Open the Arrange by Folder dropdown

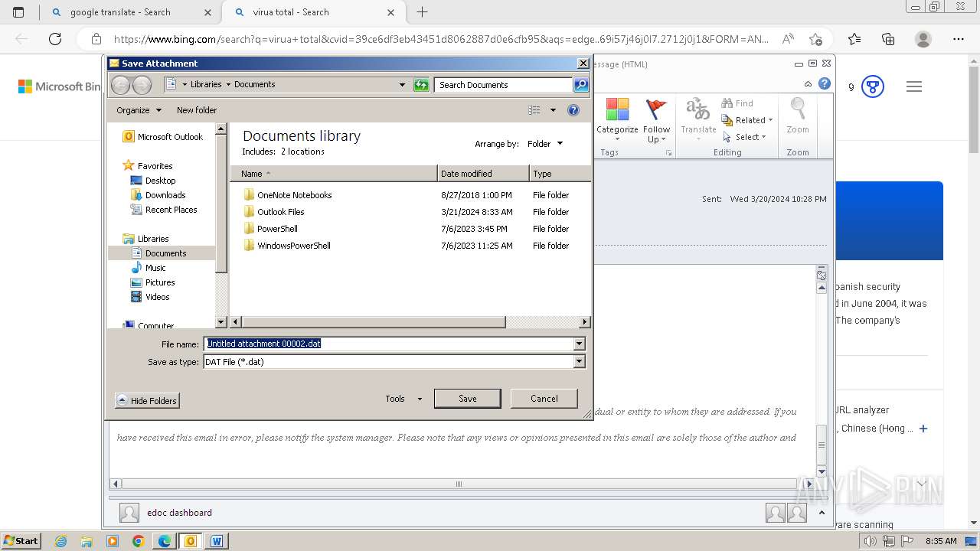coord(545,144)
